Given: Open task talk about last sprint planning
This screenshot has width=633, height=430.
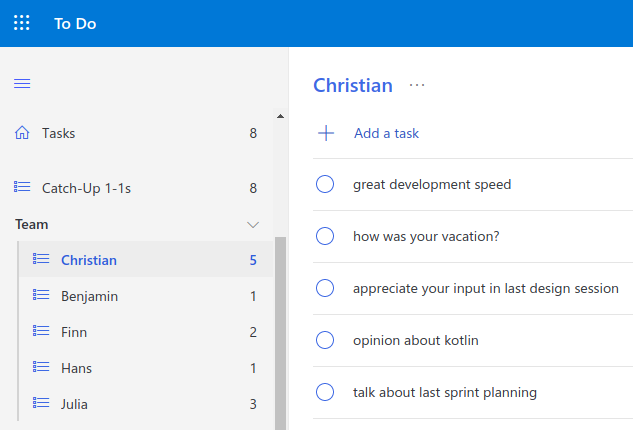Looking at the screenshot, I should pos(445,392).
